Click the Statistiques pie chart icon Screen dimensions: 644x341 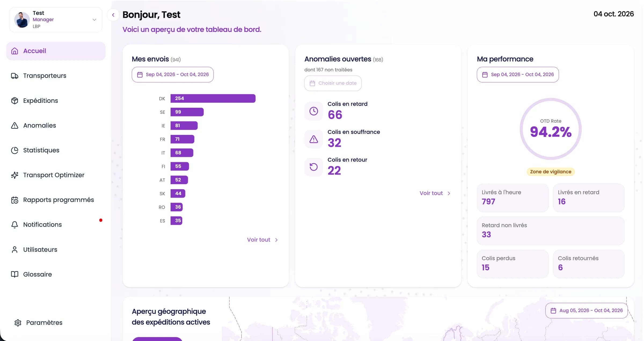[x=14, y=150]
